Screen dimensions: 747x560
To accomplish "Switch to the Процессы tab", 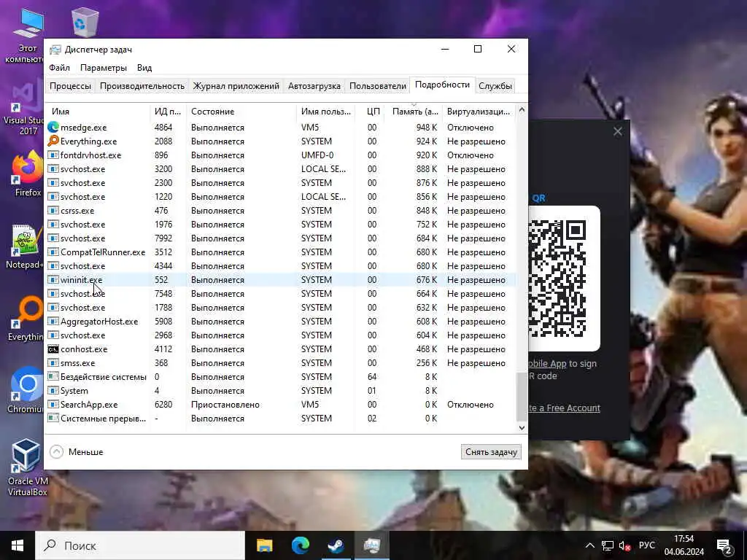I will pos(71,86).
